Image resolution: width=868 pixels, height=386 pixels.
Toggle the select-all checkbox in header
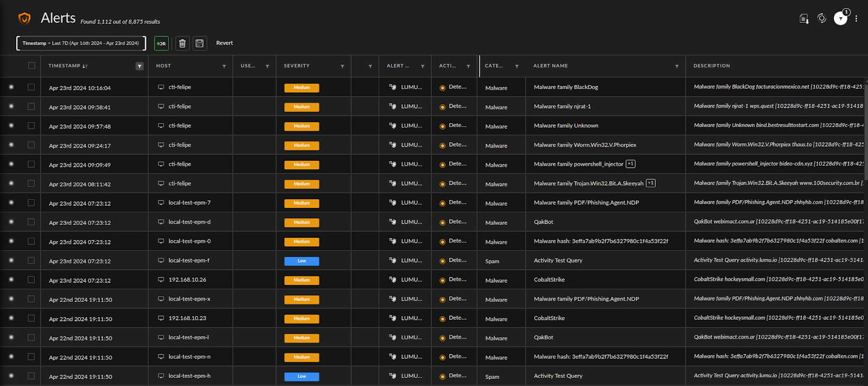coord(31,66)
